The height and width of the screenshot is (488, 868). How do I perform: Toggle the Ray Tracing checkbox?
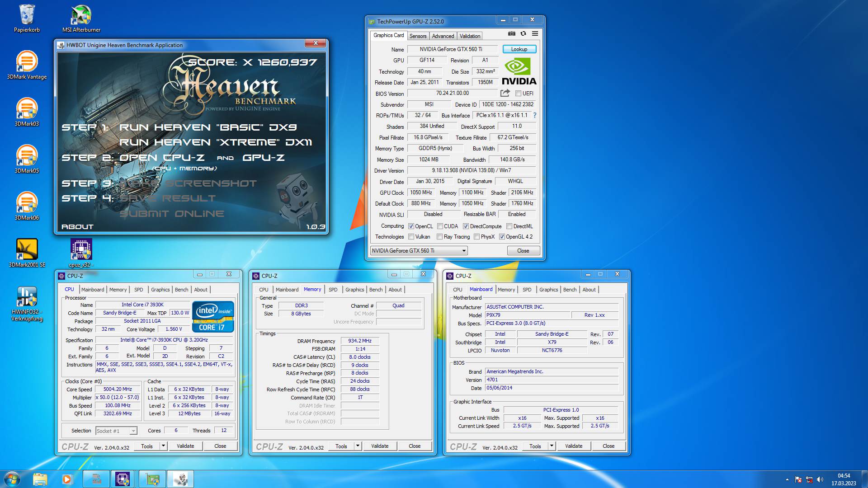(439, 237)
